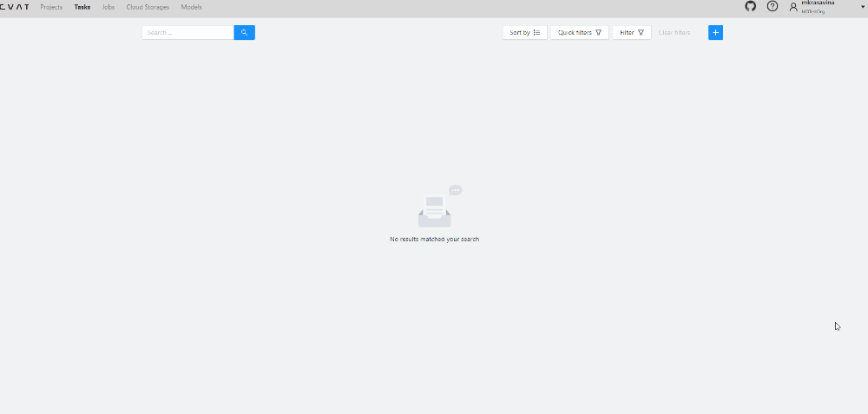This screenshot has width=868, height=414.
Task: Click the mkrasavina username
Action: click(x=818, y=3)
